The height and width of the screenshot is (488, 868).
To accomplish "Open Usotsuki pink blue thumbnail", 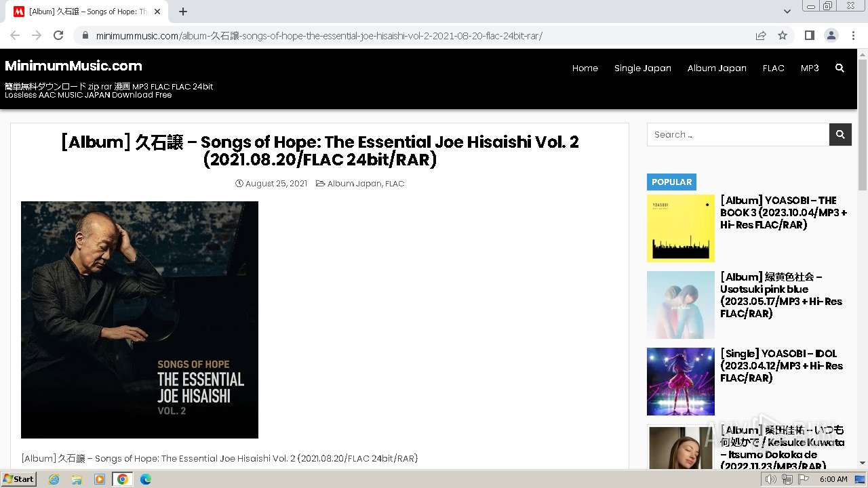I will click(x=681, y=305).
